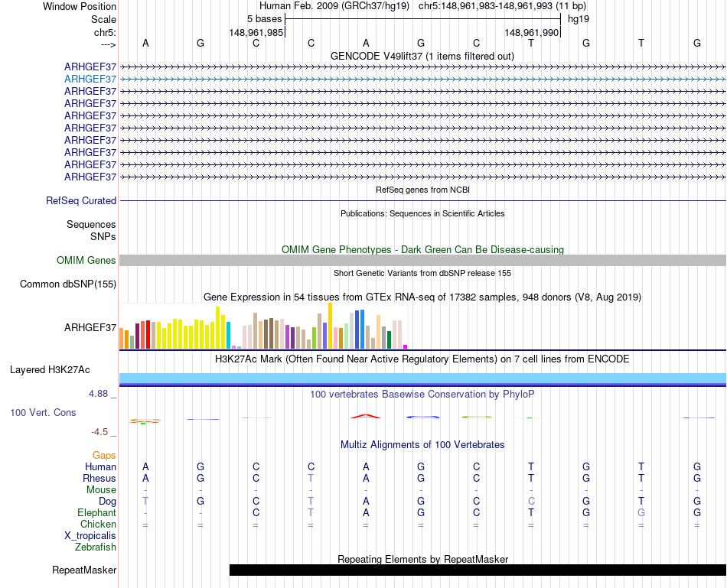Click the red PhyloP conservation peak
The height and width of the screenshot is (588, 727).
[x=365, y=416]
